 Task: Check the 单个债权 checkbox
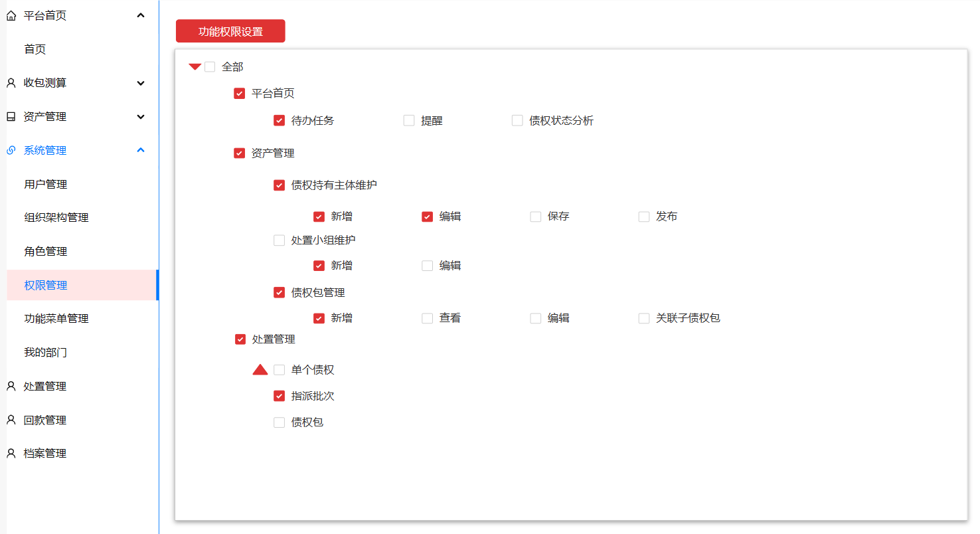point(280,370)
